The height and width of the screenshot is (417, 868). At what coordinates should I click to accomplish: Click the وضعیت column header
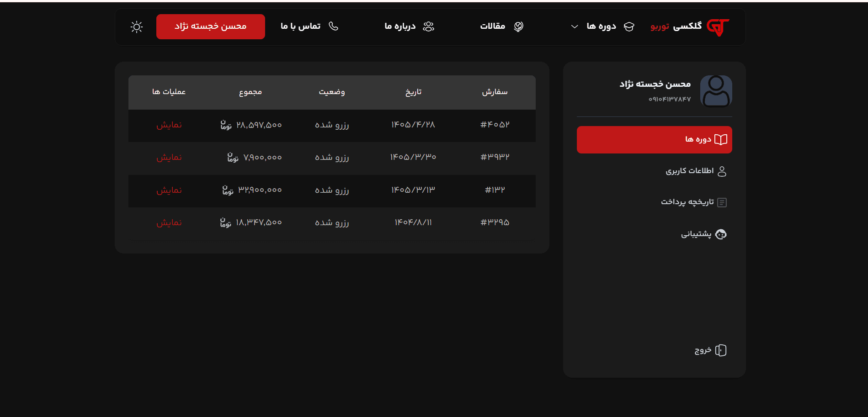click(x=332, y=92)
